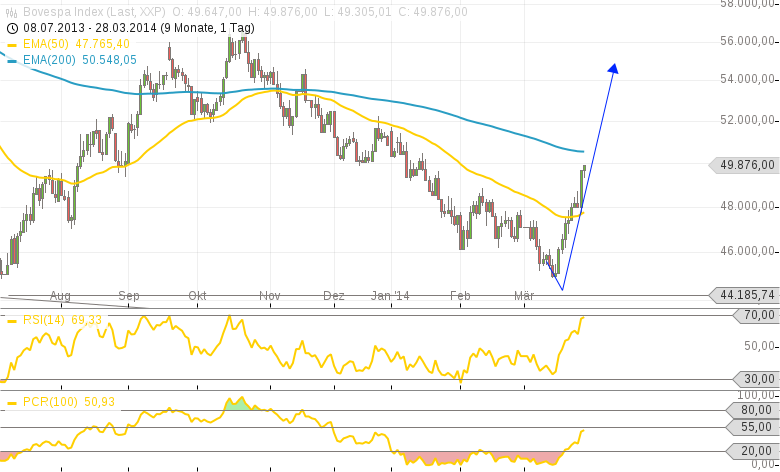780x472 pixels.
Task: Click the RSI 70,00 level tag
Action: pyautogui.click(x=757, y=315)
